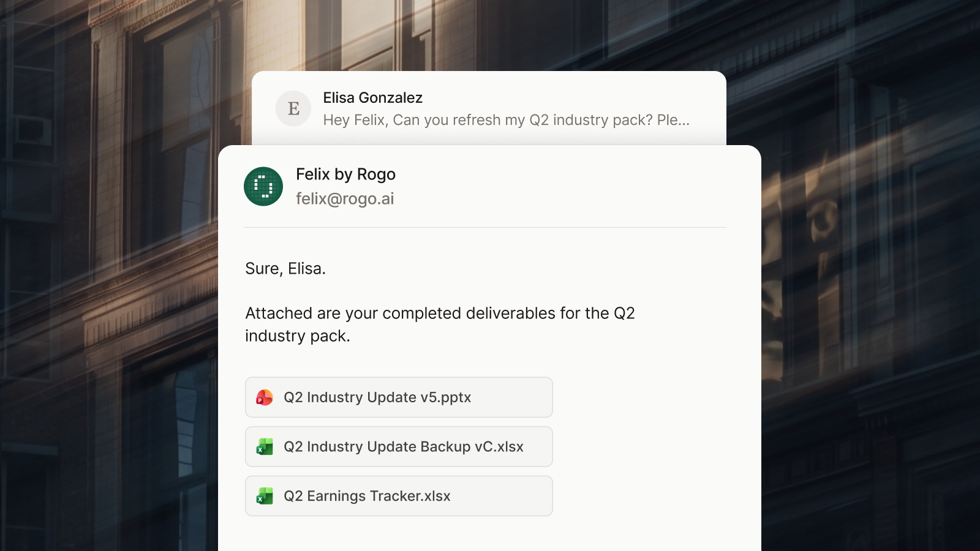Image resolution: width=980 pixels, height=551 pixels.
Task: Click the Excel icon on Q2 Earnings Tracker
Action: 265,496
